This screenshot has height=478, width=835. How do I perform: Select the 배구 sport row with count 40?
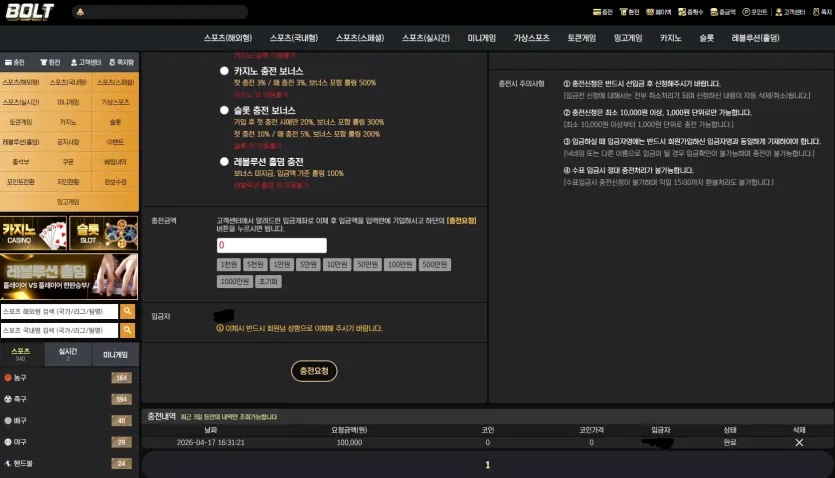point(69,421)
